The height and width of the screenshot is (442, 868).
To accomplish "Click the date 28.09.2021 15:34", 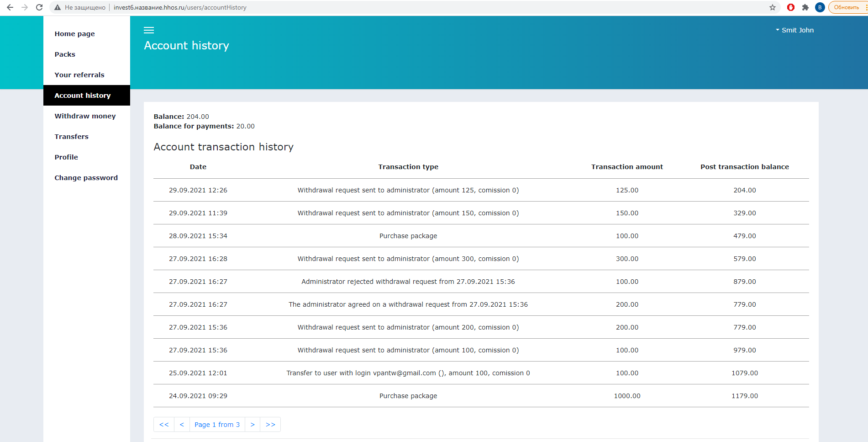I will point(198,236).
